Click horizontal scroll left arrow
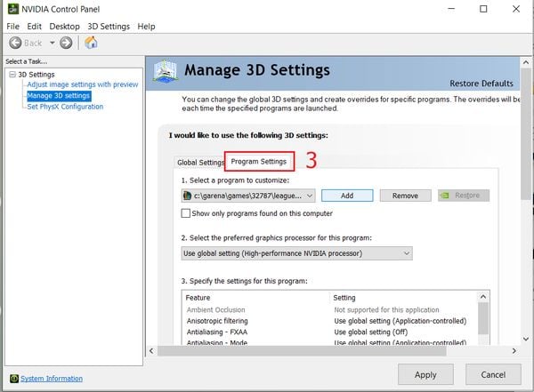 [x=151, y=351]
